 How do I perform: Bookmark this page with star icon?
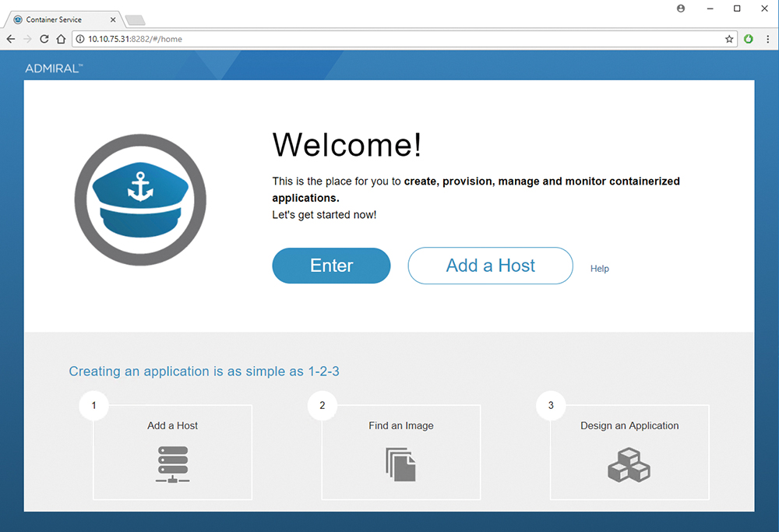[729, 39]
